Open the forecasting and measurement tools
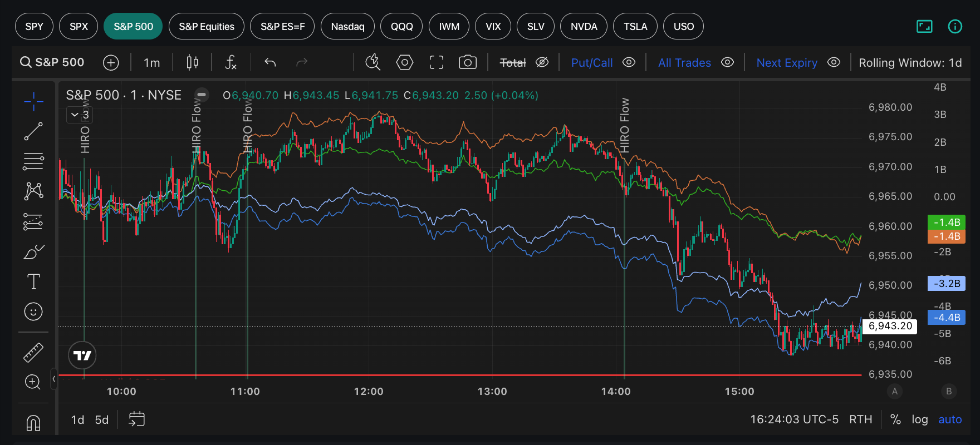 click(33, 221)
